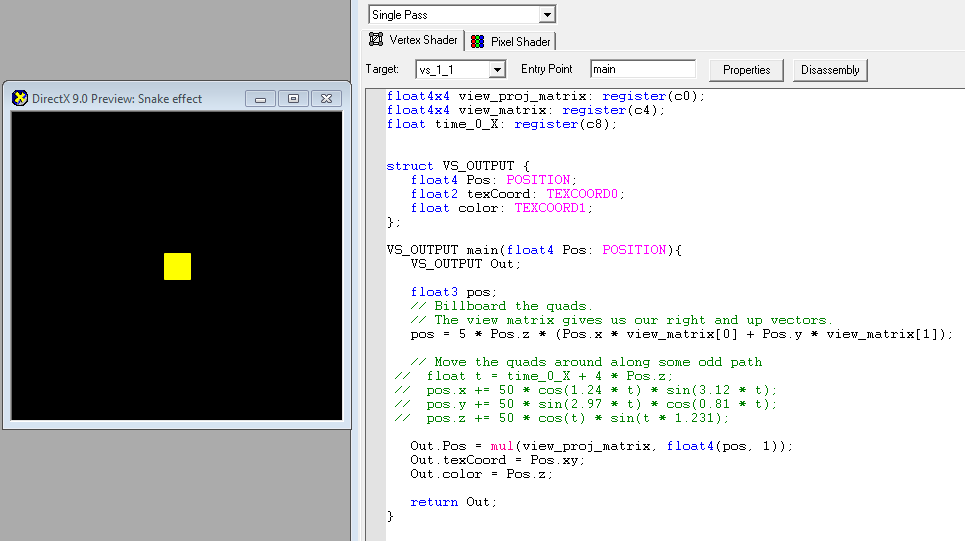The image size is (965, 541).
Task: Click the 'float time_0_X: register(c8)' line
Action: pyautogui.click(x=502, y=124)
